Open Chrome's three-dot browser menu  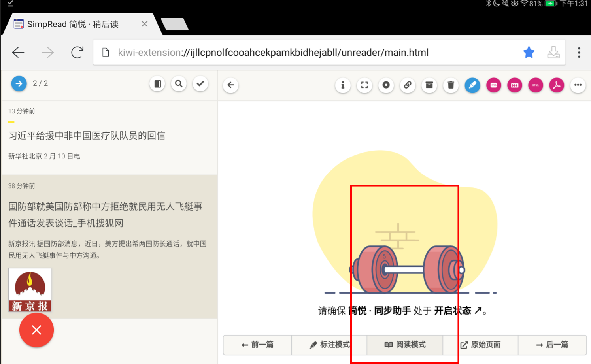pos(578,52)
